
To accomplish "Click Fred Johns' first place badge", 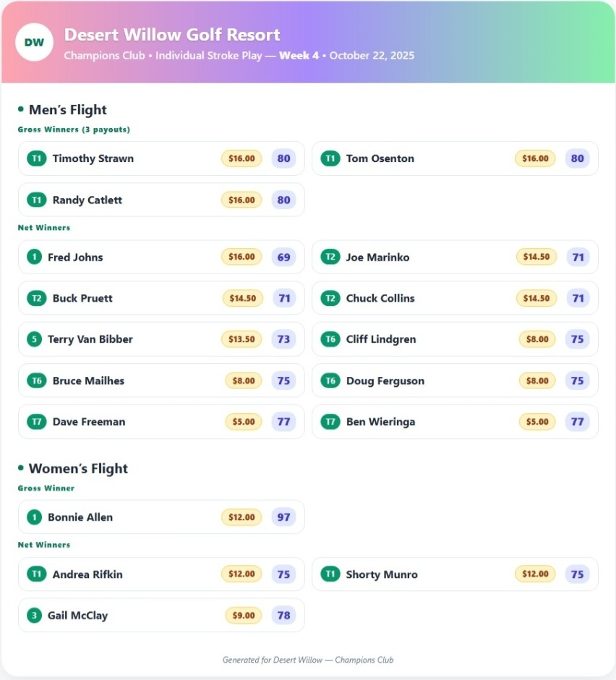I will pyautogui.click(x=34, y=257).
